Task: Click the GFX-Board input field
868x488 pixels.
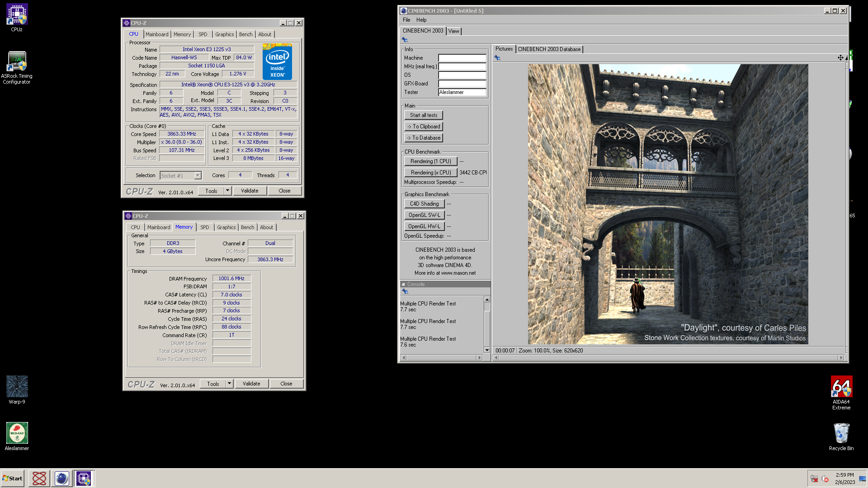Action: pyautogui.click(x=462, y=84)
